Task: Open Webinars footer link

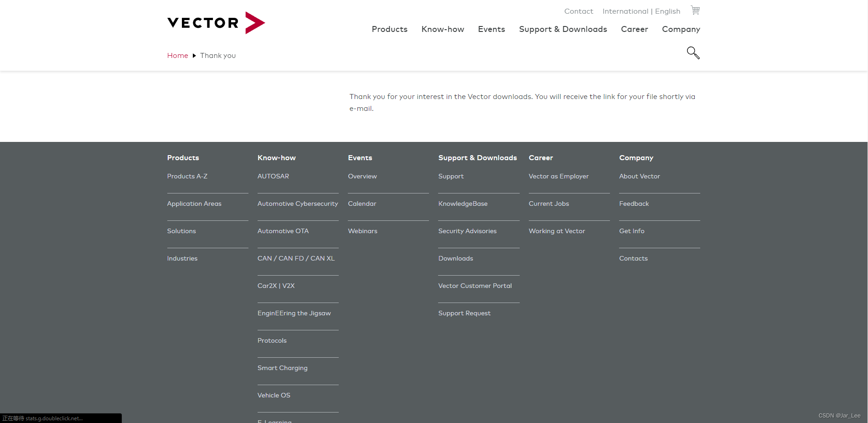Action: 362,231
